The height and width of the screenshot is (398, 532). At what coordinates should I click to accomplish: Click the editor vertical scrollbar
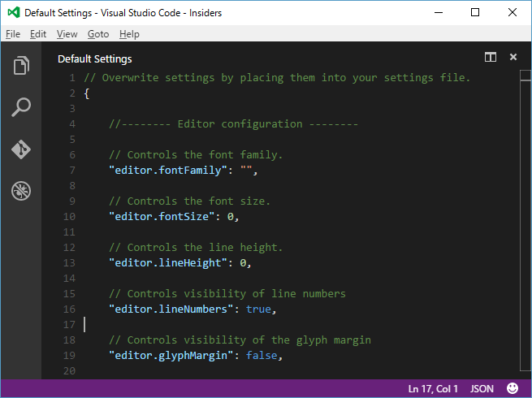pyautogui.click(x=526, y=221)
